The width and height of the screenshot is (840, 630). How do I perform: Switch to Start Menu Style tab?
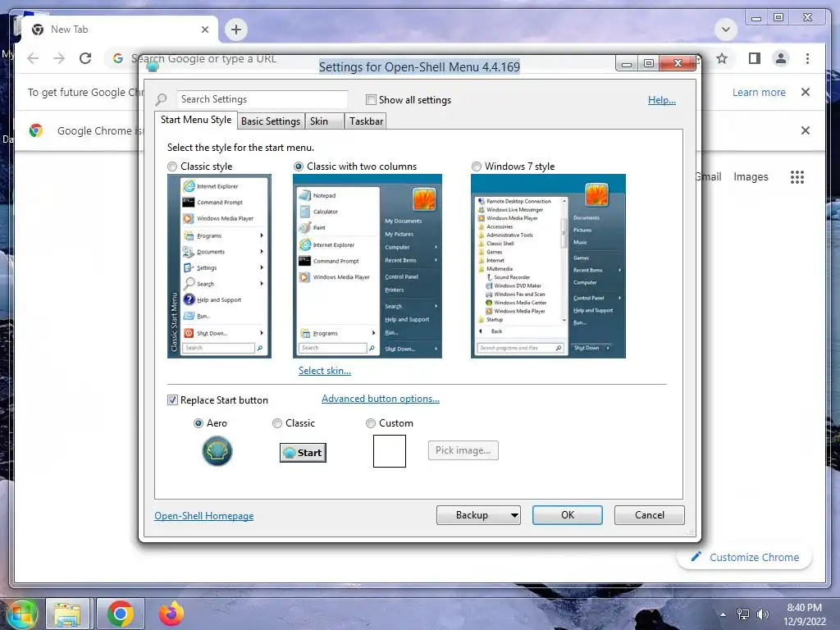pyautogui.click(x=196, y=120)
